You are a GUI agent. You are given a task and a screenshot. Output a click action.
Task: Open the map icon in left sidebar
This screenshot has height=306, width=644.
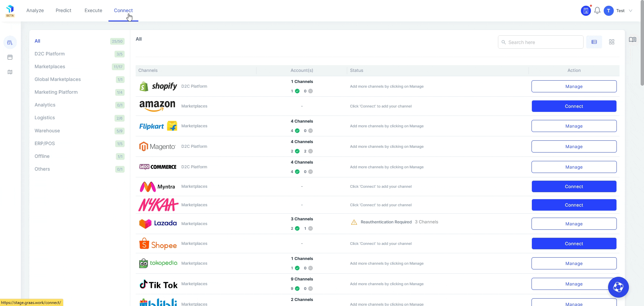[x=10, y=72]
